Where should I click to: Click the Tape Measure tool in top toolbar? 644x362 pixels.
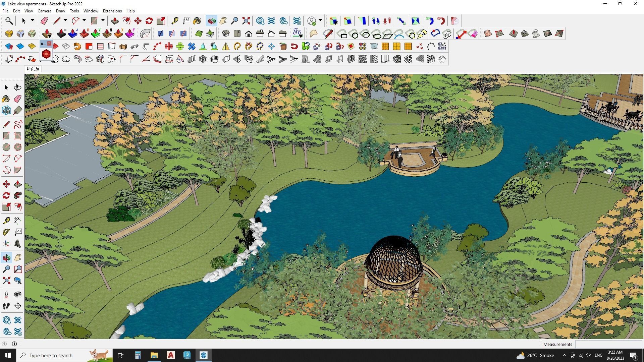(175, 21)
